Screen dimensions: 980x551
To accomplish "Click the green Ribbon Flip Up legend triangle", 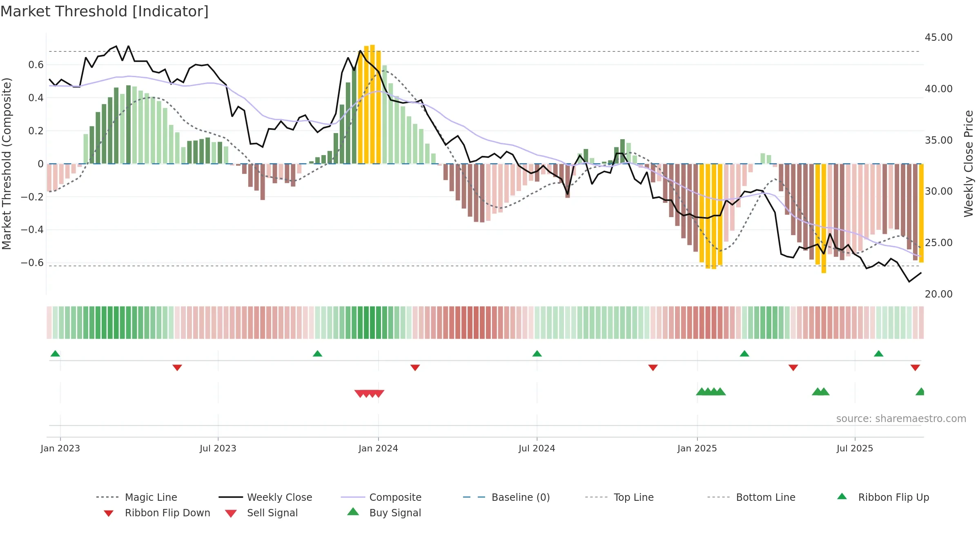I will coord(842,496).
